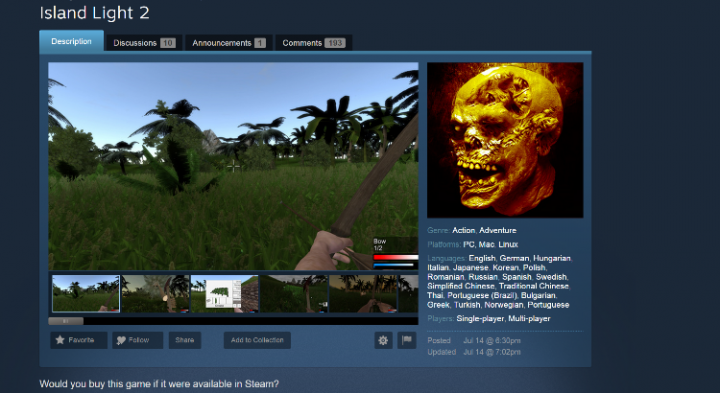This screenshot has width=720, height=393.
Task: Click the Island Light 2 title
Action: tap(95, 12)
